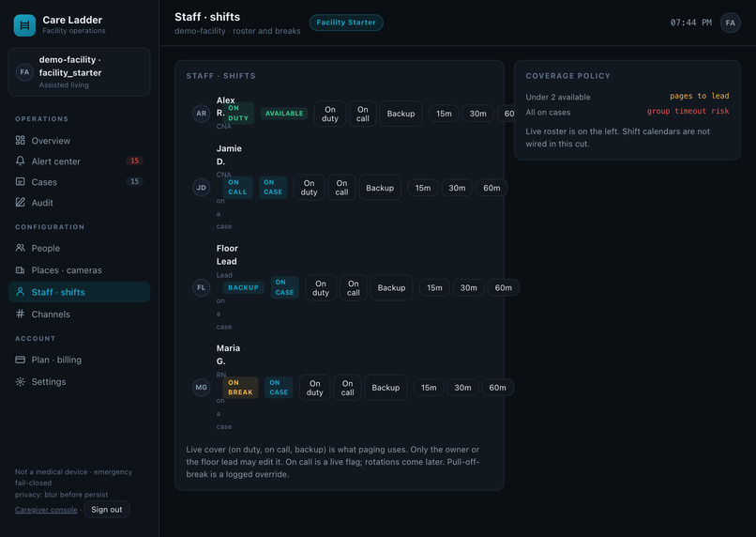
Task: Click the Settings gear icon
Action: click(x=21, y=382)
